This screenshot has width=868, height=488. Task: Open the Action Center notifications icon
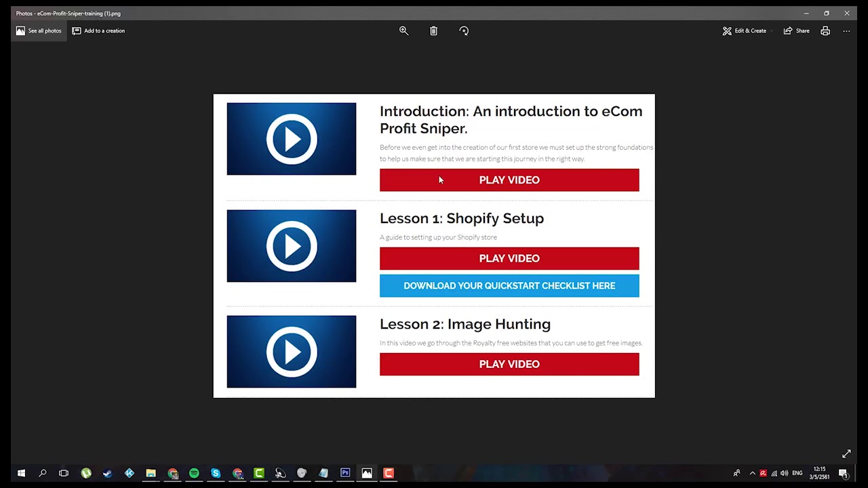[844, 473]
